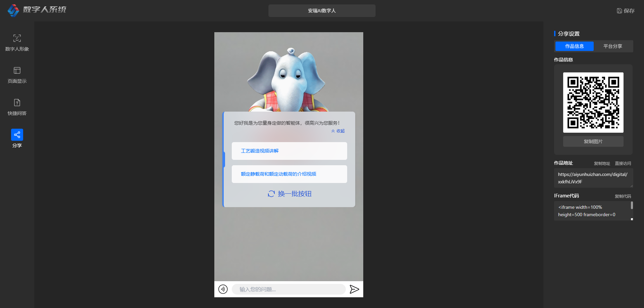
Task: Refresh suggestions via 换一批按钮
Action: 289,194
